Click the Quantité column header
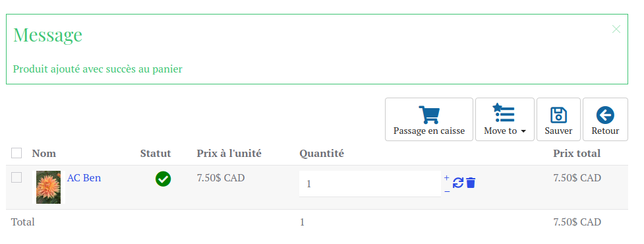The width and height of the screenshot is (644, 244). coord(322,154)
